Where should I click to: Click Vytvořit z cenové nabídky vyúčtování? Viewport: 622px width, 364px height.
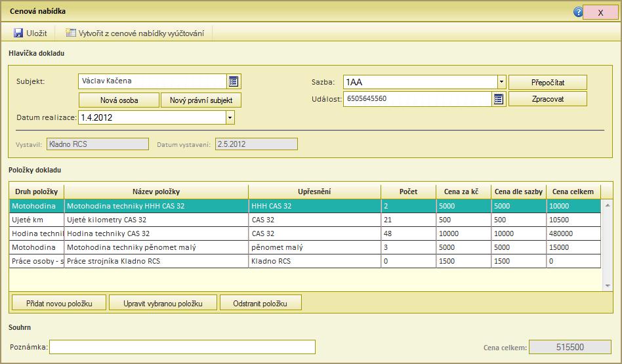(x=141, y=33)
